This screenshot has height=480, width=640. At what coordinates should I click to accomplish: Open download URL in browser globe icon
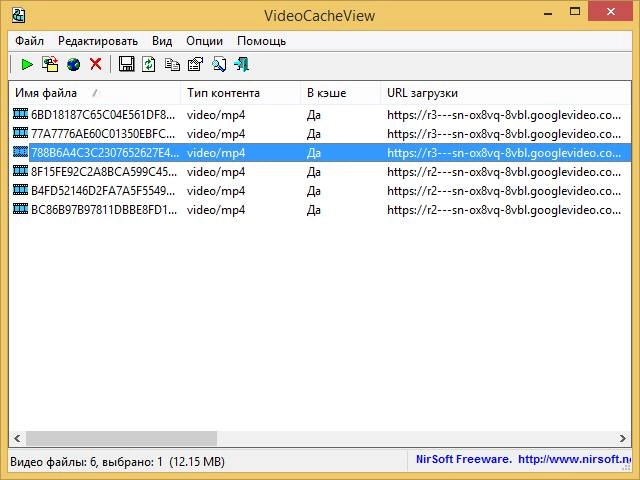point(73,64)
